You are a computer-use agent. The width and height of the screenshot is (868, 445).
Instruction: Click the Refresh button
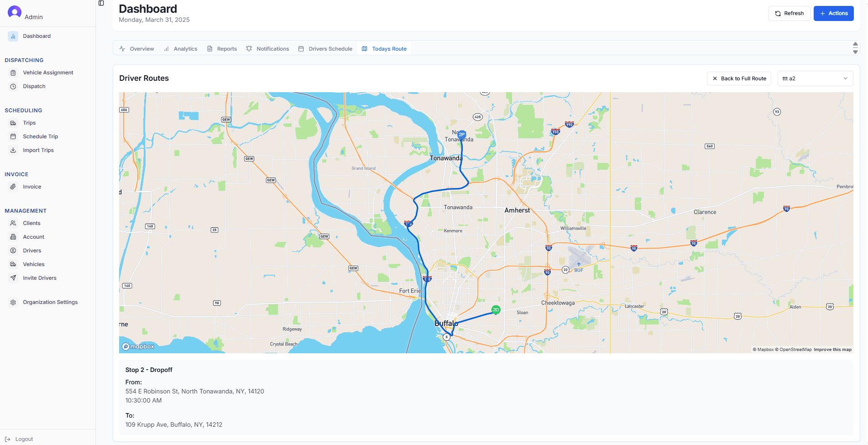pyautogui.click(x=789, y=13)
